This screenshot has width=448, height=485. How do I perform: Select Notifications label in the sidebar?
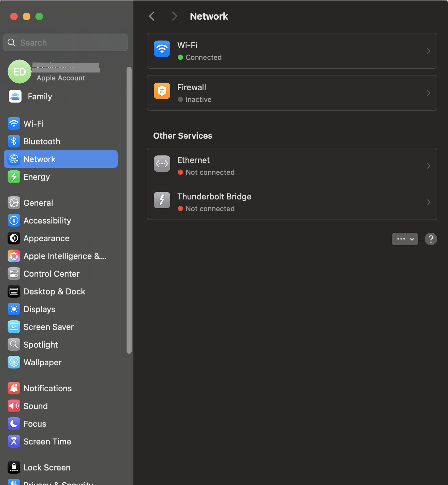(x=48, y=388)
